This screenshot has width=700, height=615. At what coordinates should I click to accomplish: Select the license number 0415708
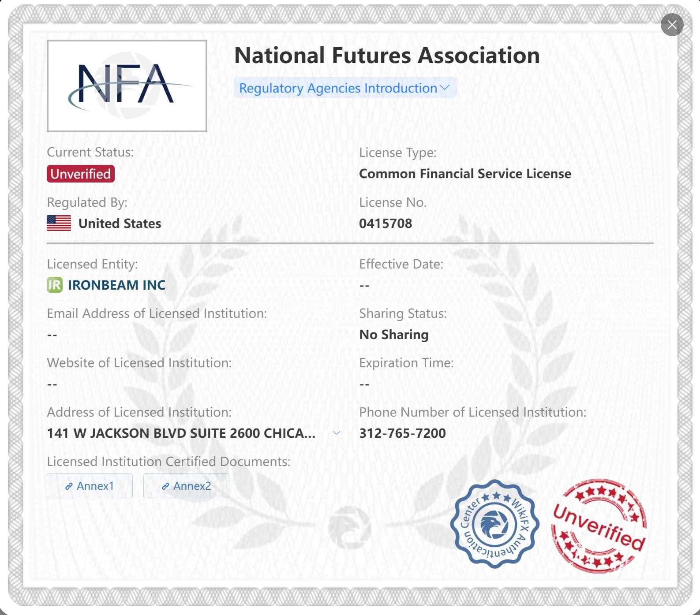click(386, 223)
